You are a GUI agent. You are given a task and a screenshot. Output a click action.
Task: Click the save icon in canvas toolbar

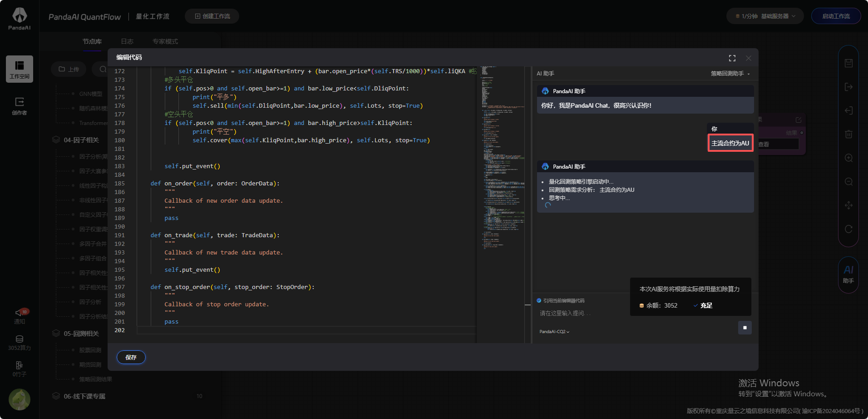coord(848,63)
